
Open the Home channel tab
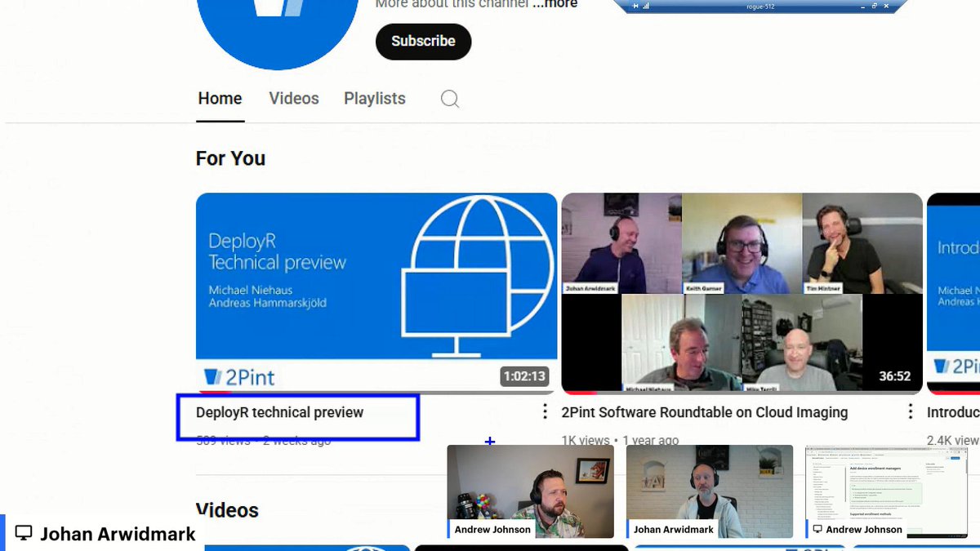(x=220, y=99)
